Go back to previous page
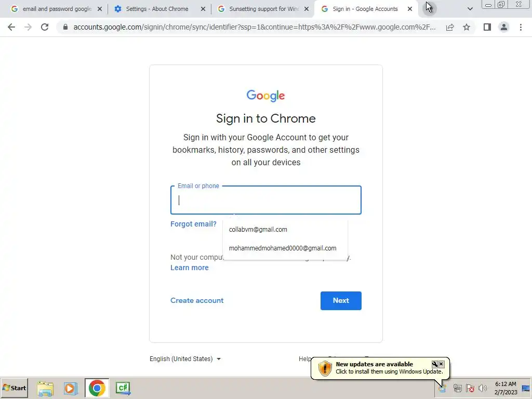This screenshot has width=532, height=399. pyautogui.click(x=11, y=27)
